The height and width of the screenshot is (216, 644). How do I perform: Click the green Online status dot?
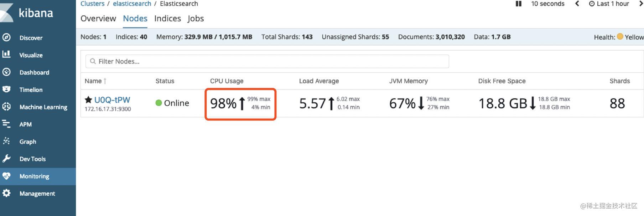pos(159,103)
